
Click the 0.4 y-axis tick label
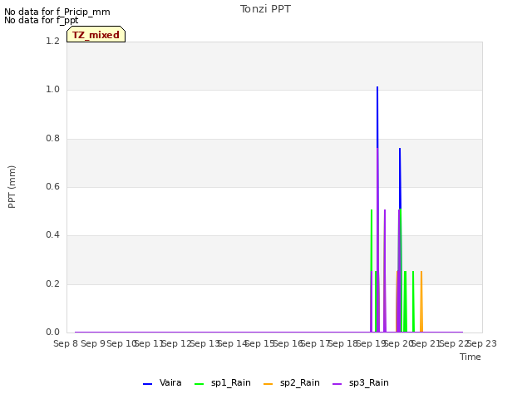(x=52, y=234)
